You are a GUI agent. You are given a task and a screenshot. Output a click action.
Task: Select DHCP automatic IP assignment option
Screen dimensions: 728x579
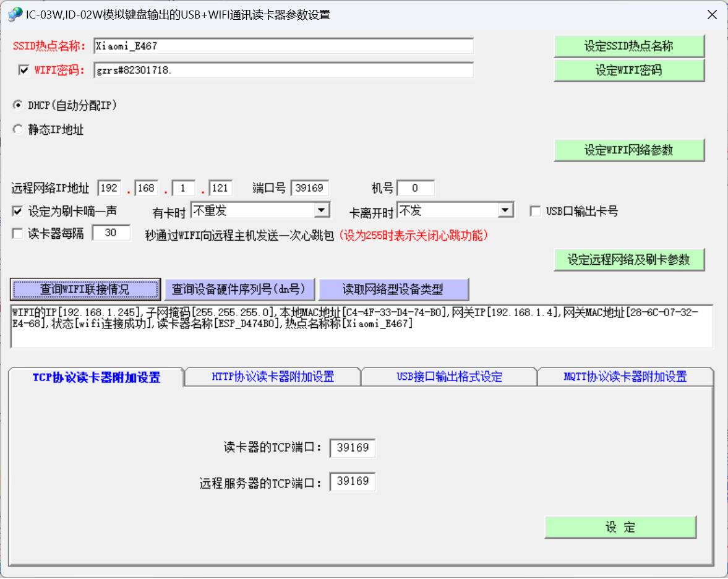tap(17, 105)
